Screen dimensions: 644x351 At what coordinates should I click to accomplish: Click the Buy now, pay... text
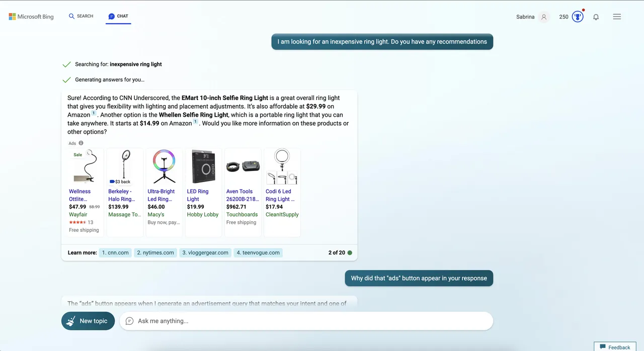click(164, 222)
